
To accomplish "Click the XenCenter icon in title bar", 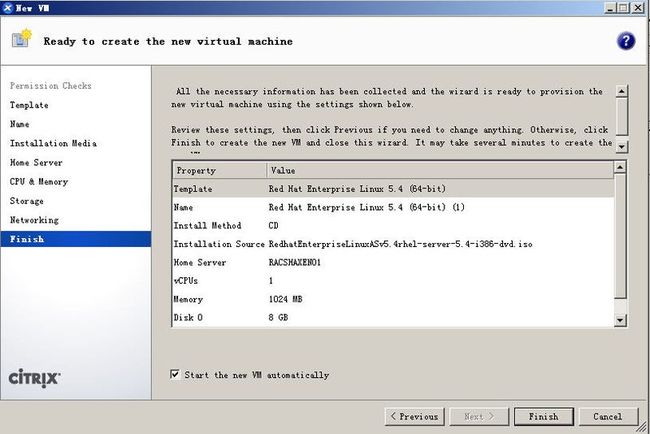I will (x=7, y=7).
